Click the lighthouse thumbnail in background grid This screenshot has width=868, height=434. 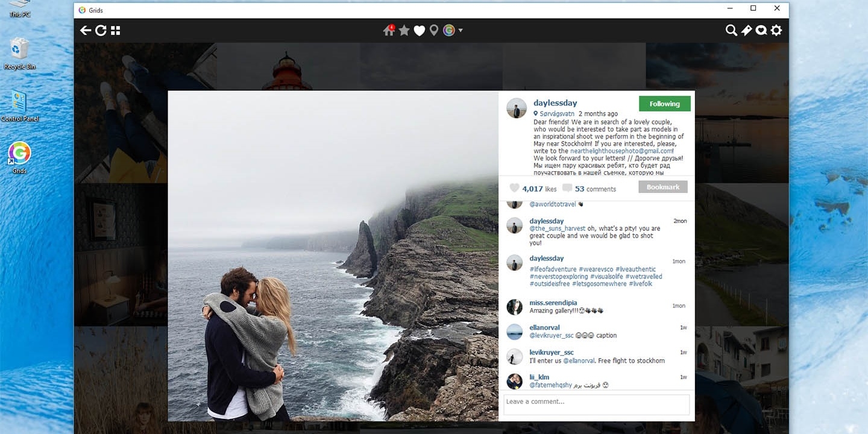(x=288, y=66)
